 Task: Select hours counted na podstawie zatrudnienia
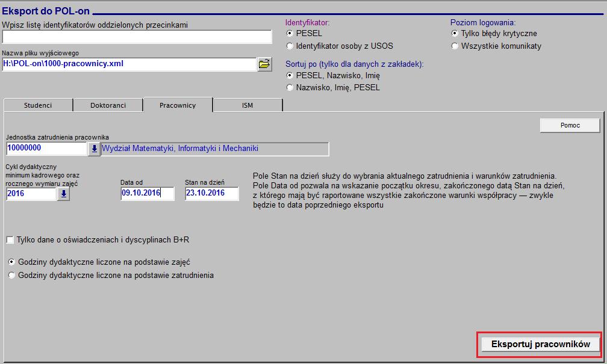click(x=11, y=276)
